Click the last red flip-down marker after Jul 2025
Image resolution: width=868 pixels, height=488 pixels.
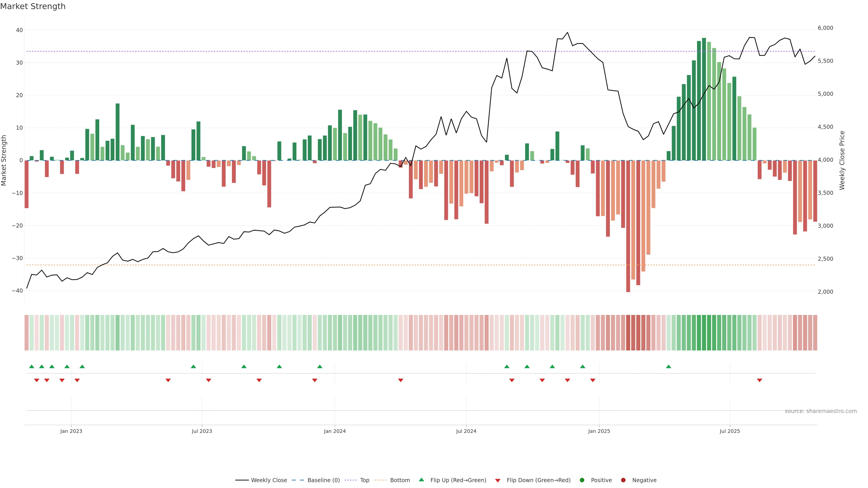(x=759, y=380)
